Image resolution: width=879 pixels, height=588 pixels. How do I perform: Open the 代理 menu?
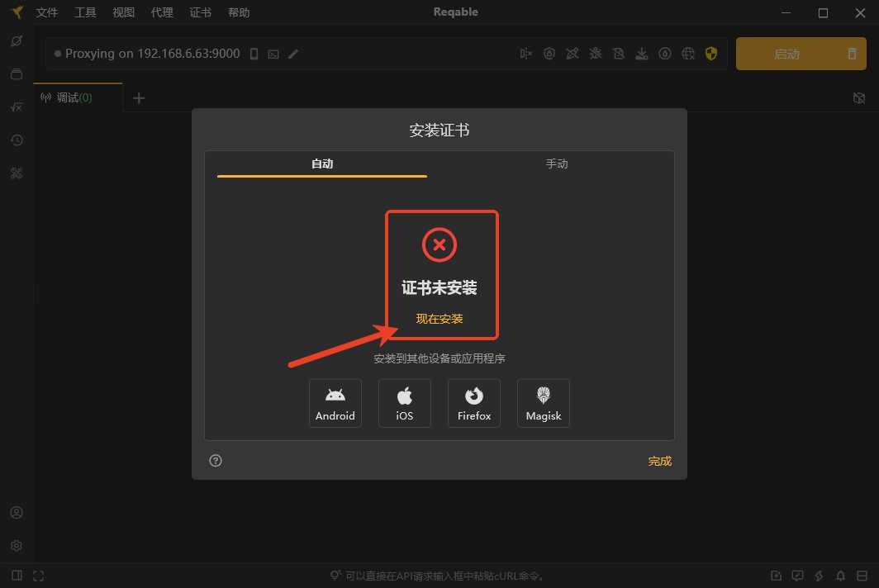pyautogui.click(x=162, y=12)
